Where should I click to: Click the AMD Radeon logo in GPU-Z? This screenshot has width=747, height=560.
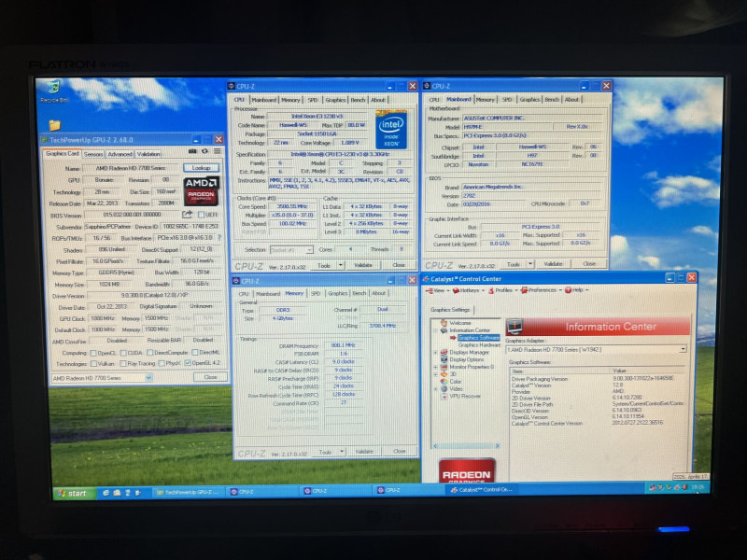pos(202,191)
